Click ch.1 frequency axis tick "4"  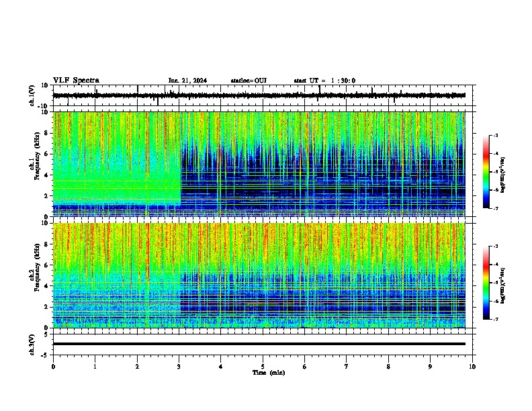47,175
